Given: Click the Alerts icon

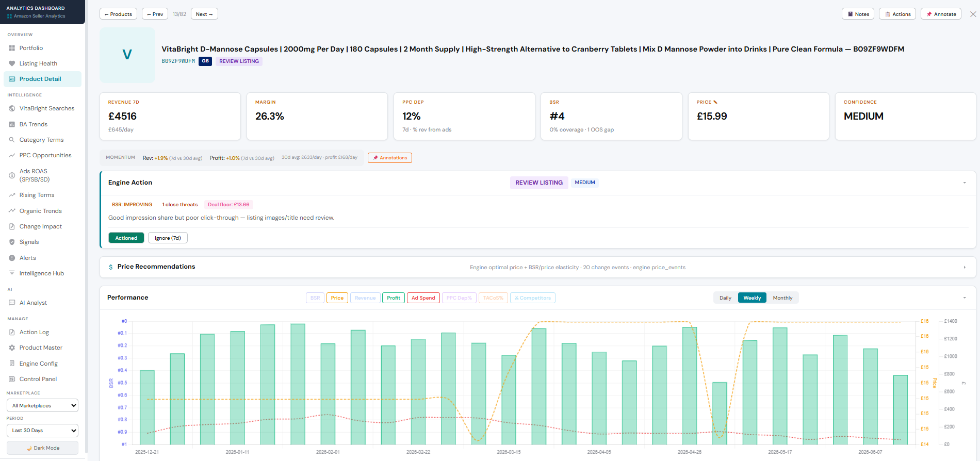Looking at the screenshot, I should click(12, 258).
